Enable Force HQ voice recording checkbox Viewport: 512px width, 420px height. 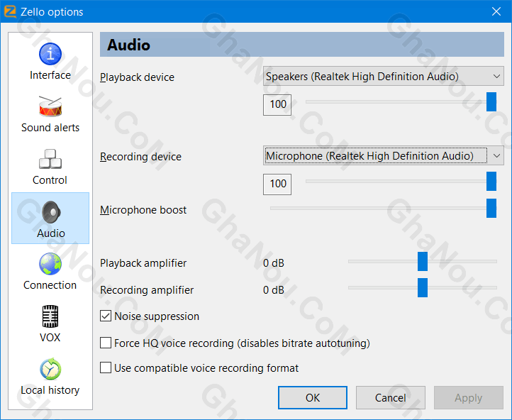[x=106, y=343]
